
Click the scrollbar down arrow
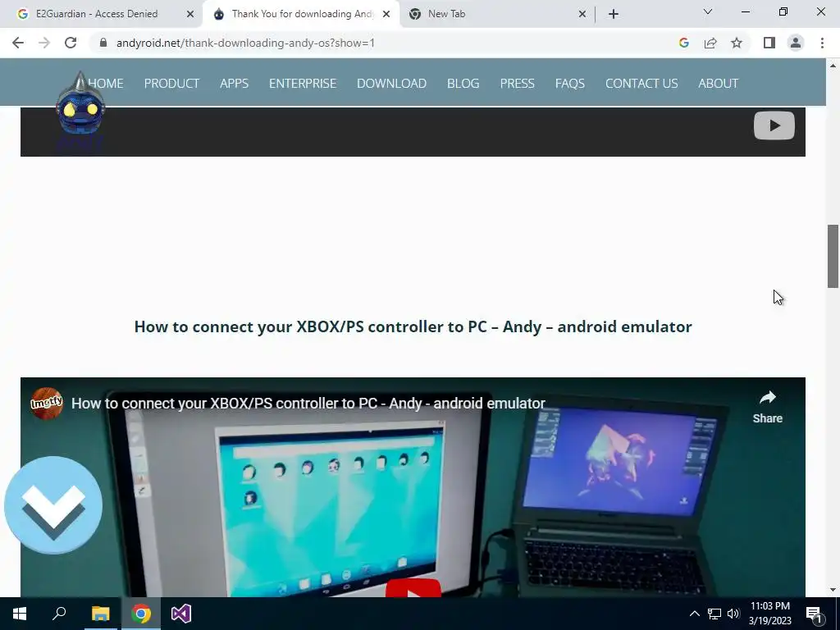[x=833, y=590]
